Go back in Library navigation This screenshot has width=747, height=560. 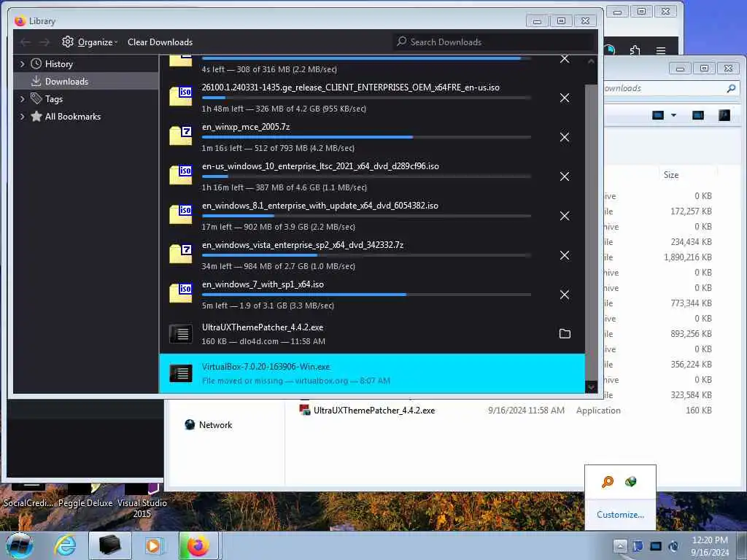tap(26, 42)
